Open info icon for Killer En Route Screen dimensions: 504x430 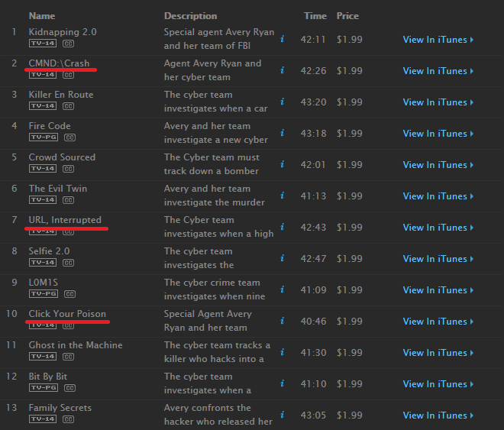click(x=283, y=102)
